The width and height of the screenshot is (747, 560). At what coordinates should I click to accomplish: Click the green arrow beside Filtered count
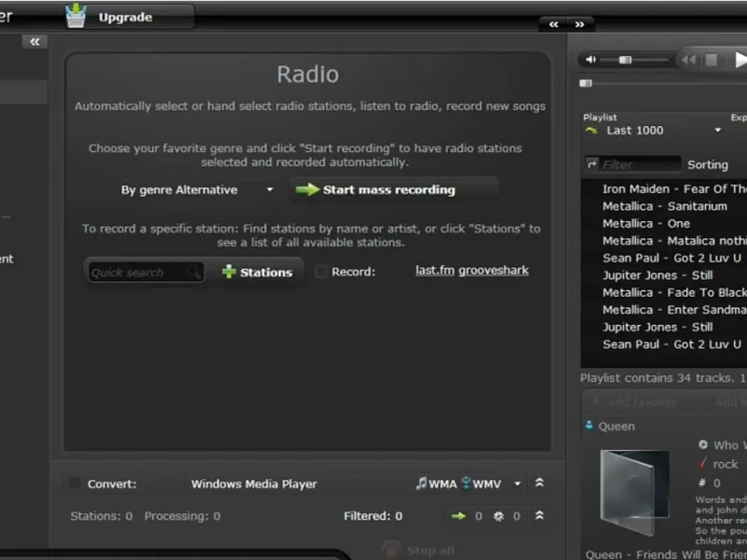[458, 516]
